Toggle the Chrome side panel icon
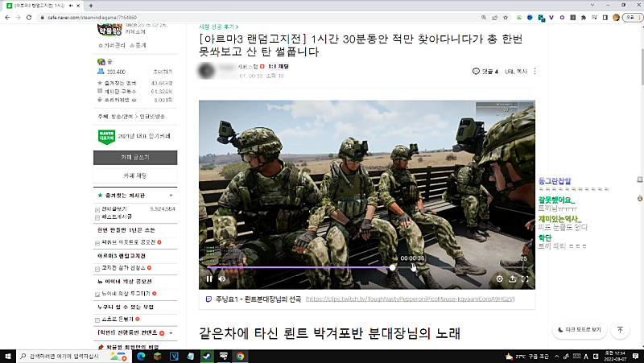Screen dimensions: 644x363 click(605, 17)
